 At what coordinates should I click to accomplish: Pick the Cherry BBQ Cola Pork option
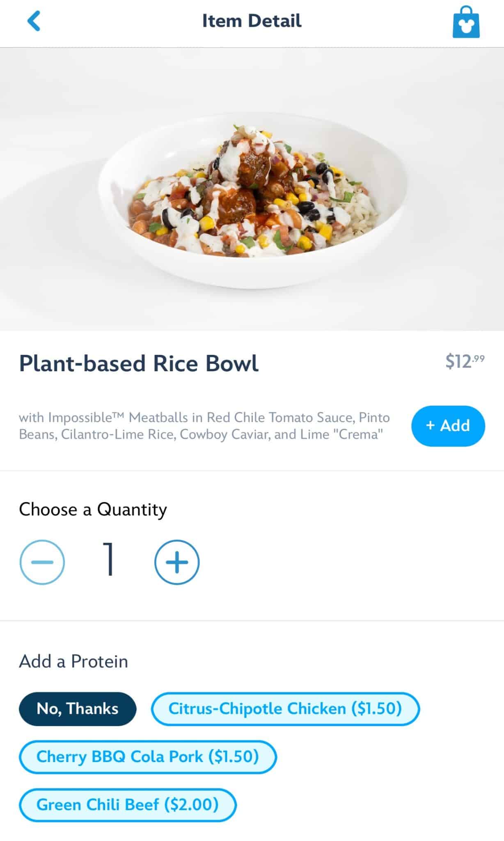point(148,757)
